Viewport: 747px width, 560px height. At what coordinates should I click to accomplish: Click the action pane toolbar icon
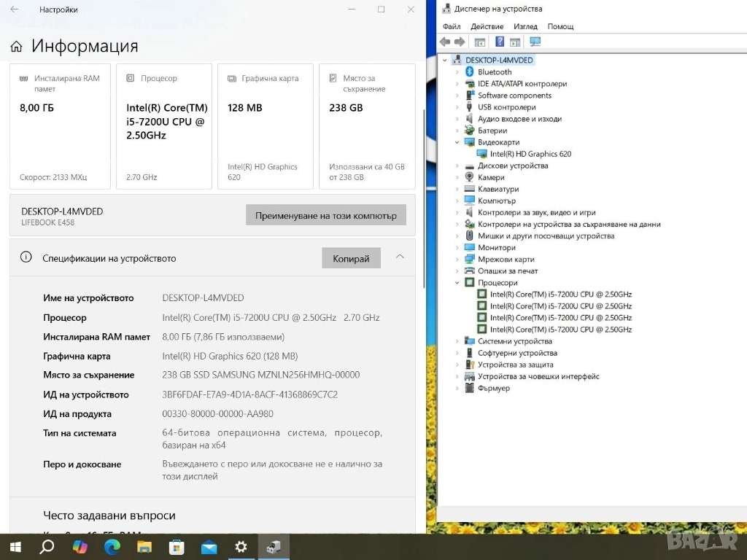[x=515, y=42]
